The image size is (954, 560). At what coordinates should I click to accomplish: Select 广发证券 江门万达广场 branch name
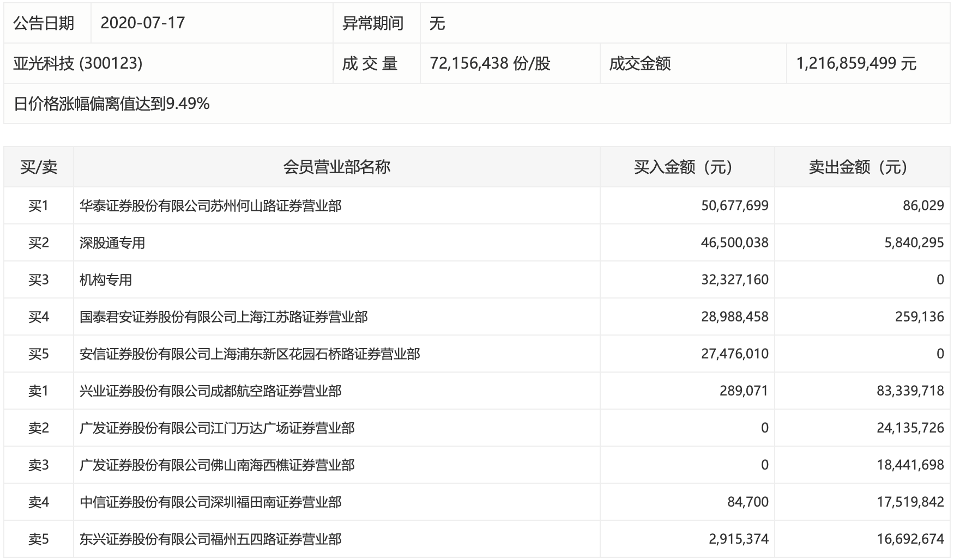coord(217,428)
